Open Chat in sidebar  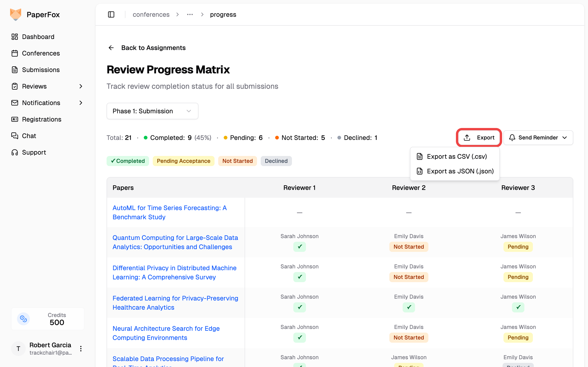tap(29, 136)
